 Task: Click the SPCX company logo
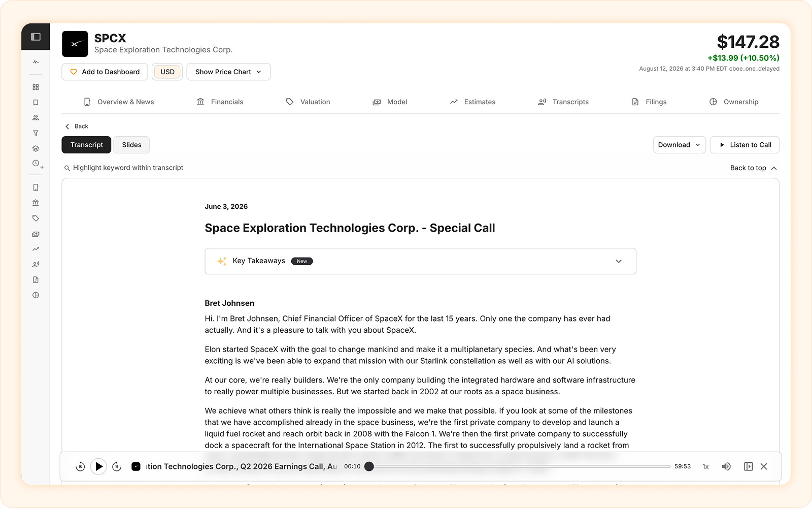pos(75,44)
